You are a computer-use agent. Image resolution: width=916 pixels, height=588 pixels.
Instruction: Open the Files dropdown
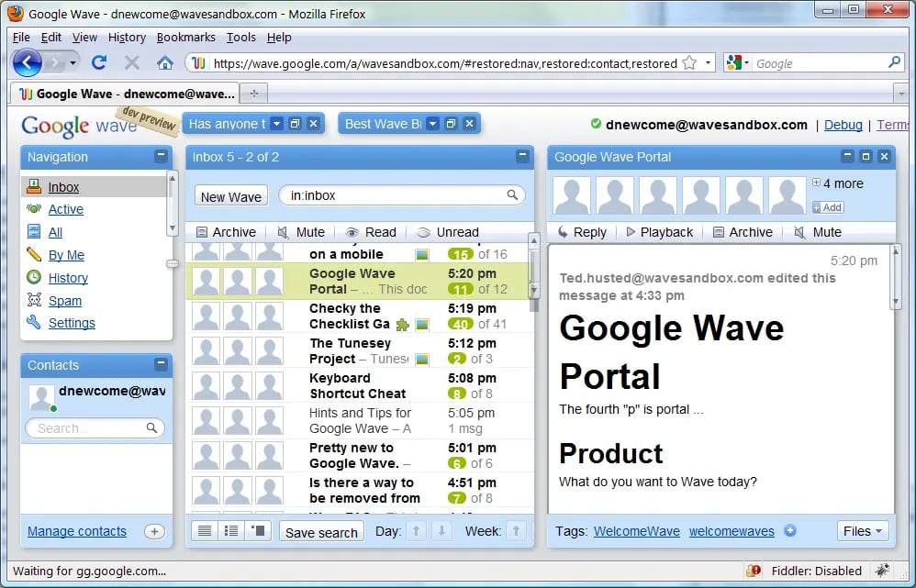pos(863,531)
